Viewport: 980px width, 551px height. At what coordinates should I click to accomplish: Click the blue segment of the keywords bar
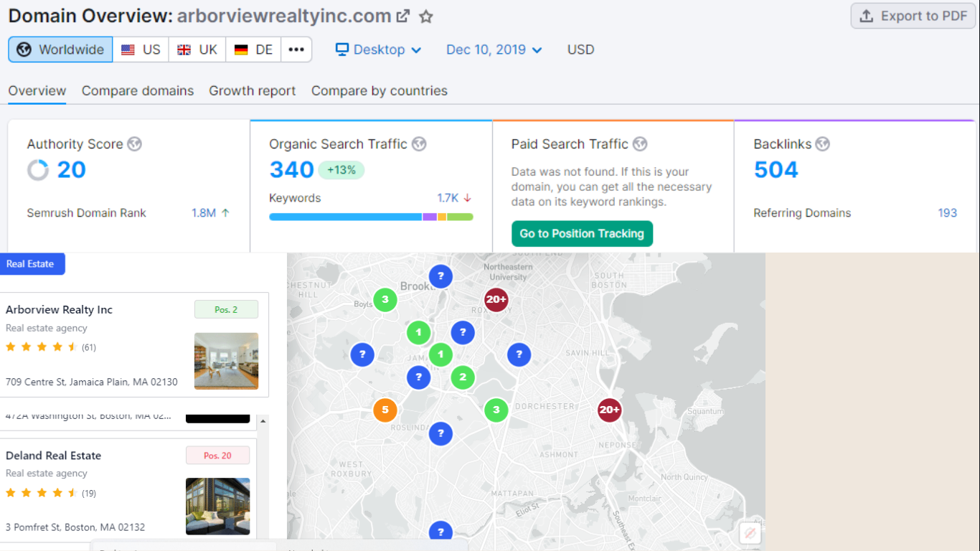[x=346, y=217]
